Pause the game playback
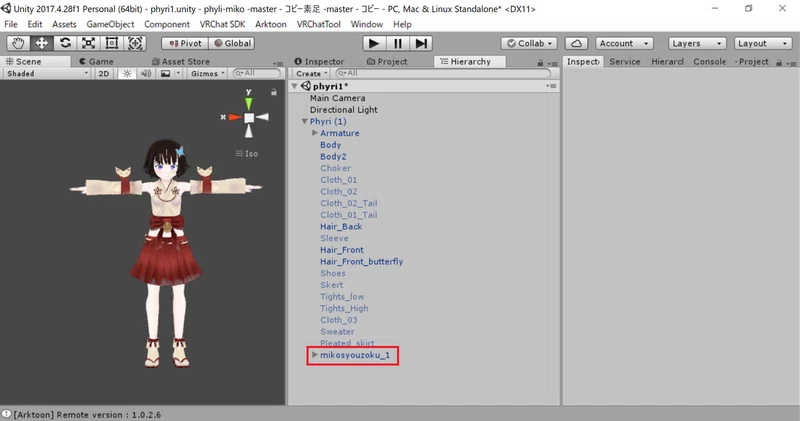 397,43
